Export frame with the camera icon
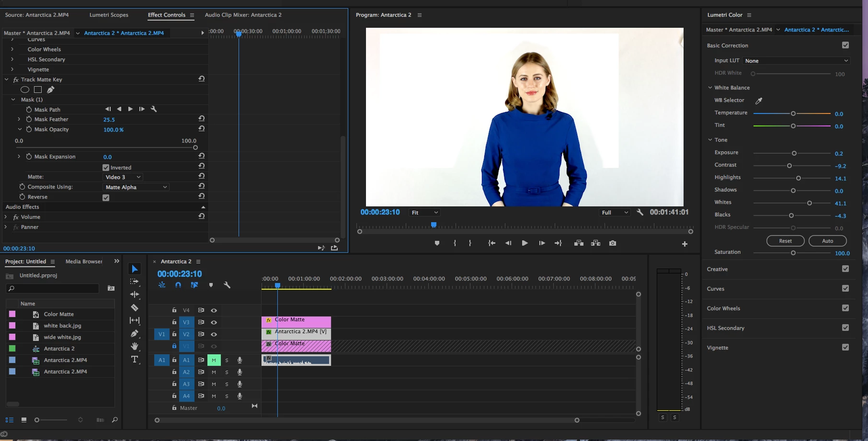This screenshot has height=441, width=868. pos(612,243)
